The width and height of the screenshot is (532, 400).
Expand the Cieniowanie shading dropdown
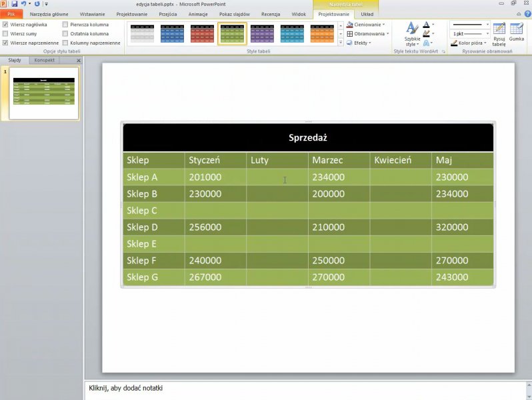click(366, 24)
